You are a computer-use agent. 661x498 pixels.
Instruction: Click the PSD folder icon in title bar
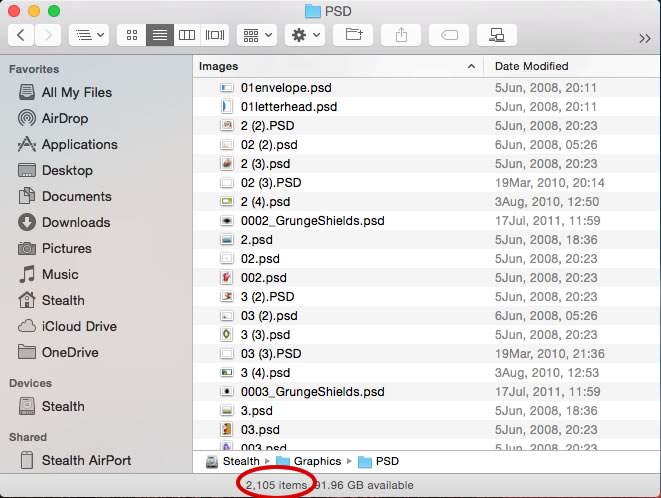pos(312,11)
